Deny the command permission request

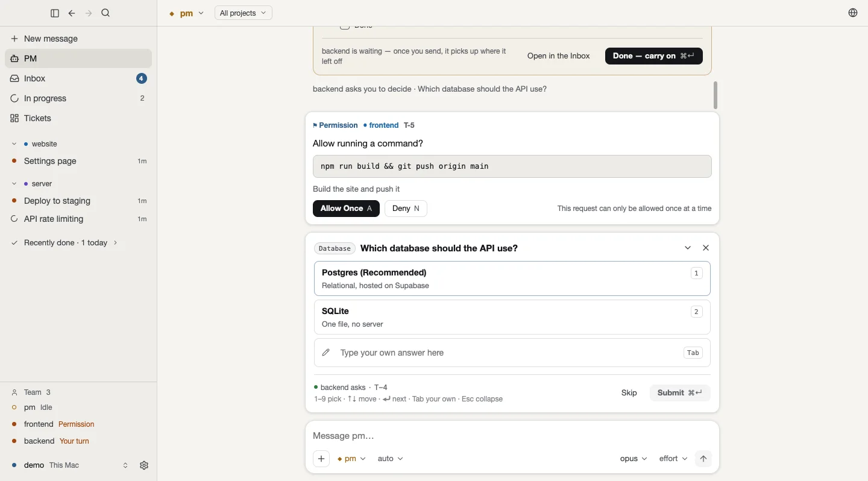pyautogui.click(x=406, y=209)
